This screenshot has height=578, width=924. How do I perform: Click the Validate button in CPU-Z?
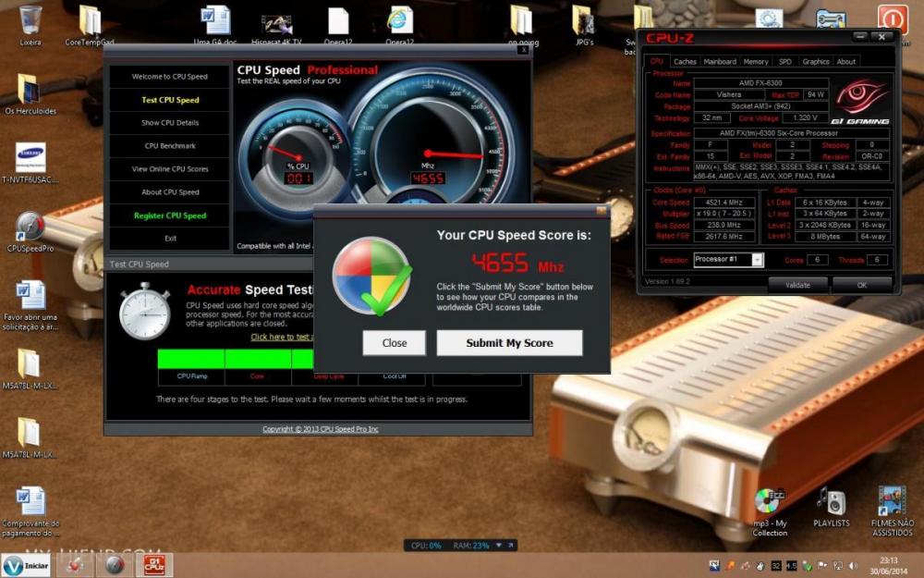click(x=796, y=285)
